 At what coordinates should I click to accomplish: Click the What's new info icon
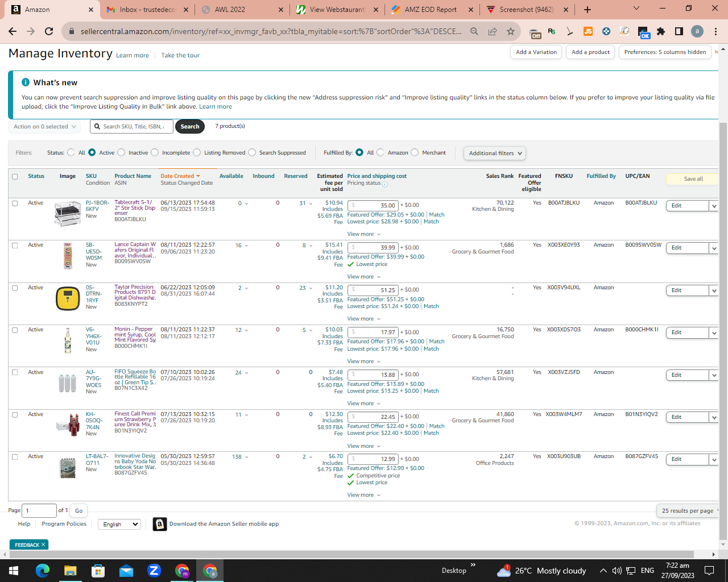click(x=26, y=82)
